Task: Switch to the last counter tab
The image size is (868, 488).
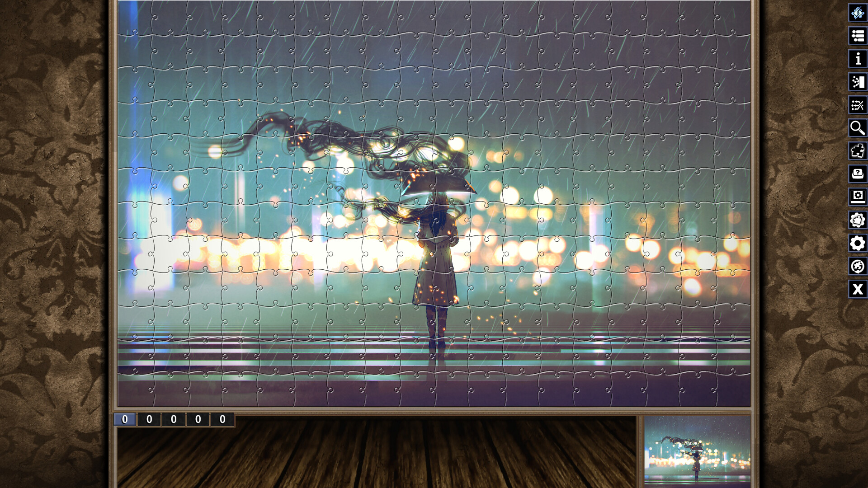Action: coord(222,419)
